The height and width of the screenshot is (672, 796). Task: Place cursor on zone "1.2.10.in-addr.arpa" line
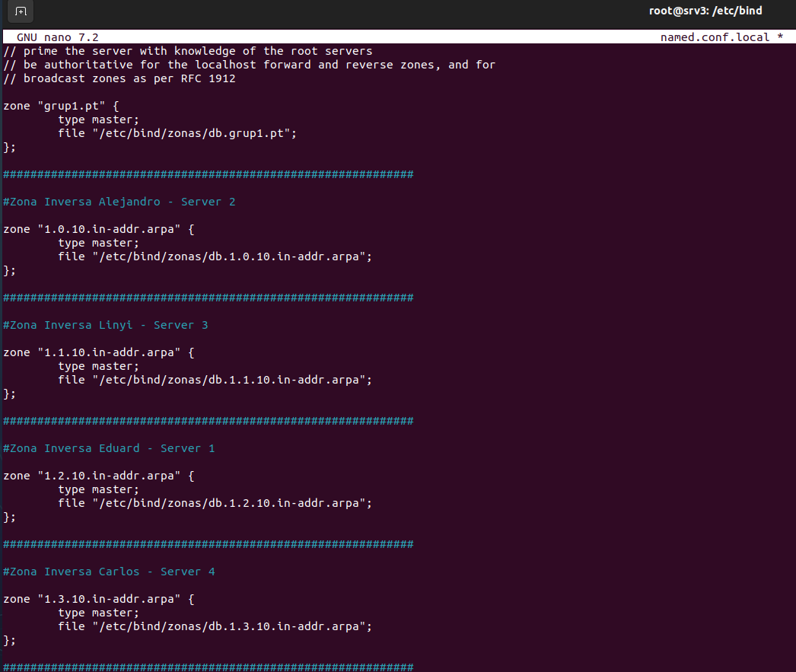pos(99,476)
